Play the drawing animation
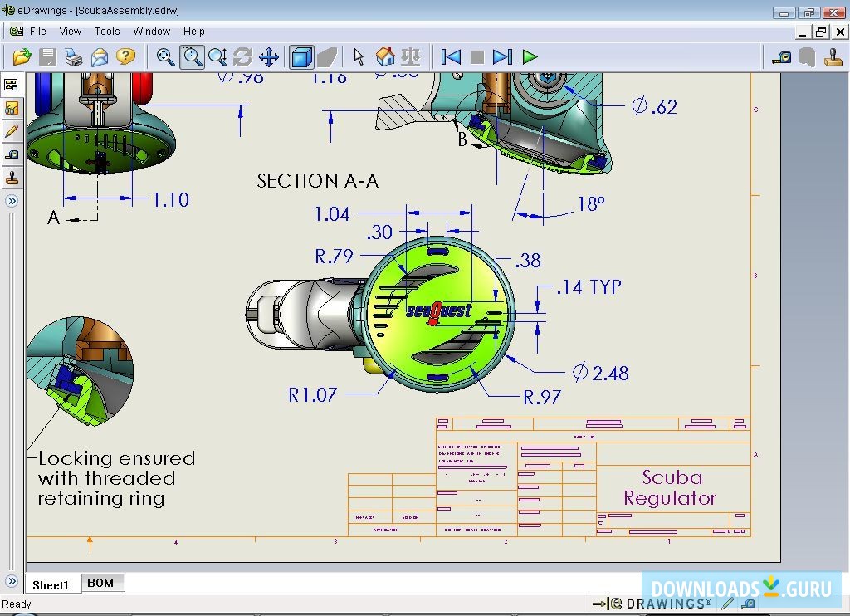The image size is (850, 616). [529, 57]
